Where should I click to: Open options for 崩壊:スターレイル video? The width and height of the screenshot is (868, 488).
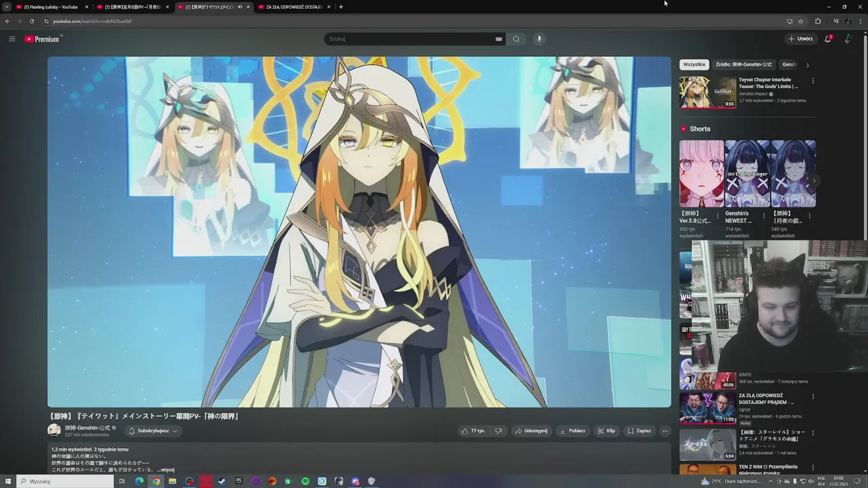[x=812, y=432]
